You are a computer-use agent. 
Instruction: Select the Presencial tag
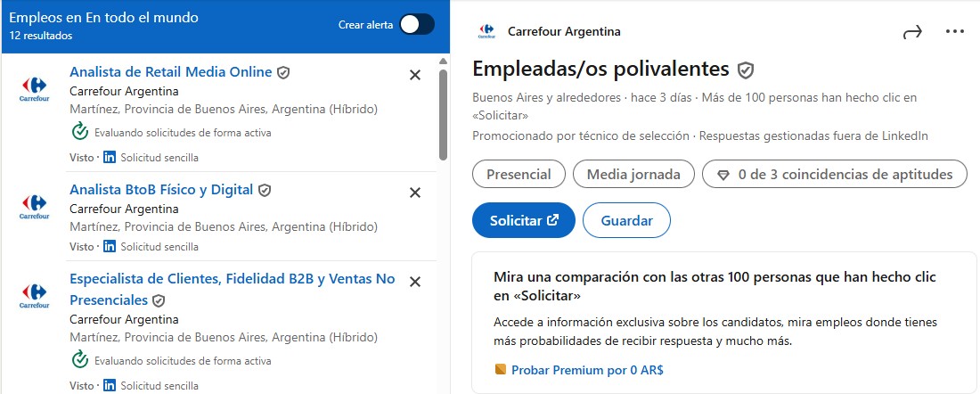[519, 175]
